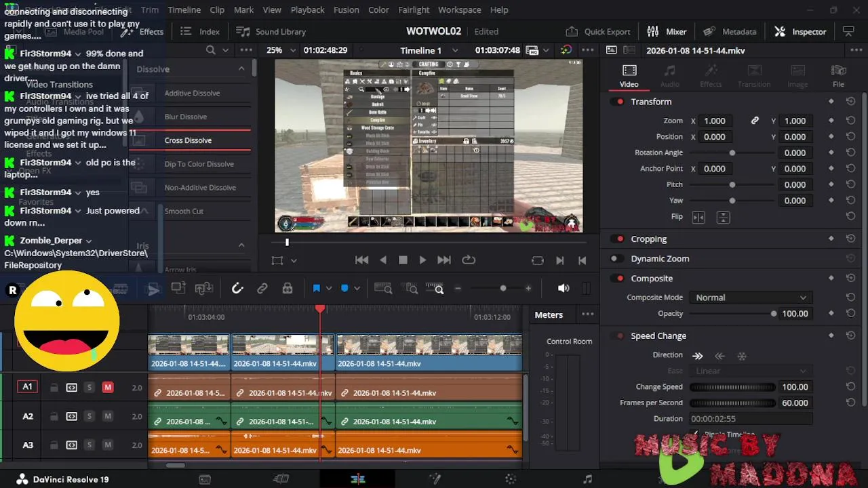Image resolution: width=868 pixels, height=488 pixels.
Task: Open the Cut page icon
Action: click(281, 479)
